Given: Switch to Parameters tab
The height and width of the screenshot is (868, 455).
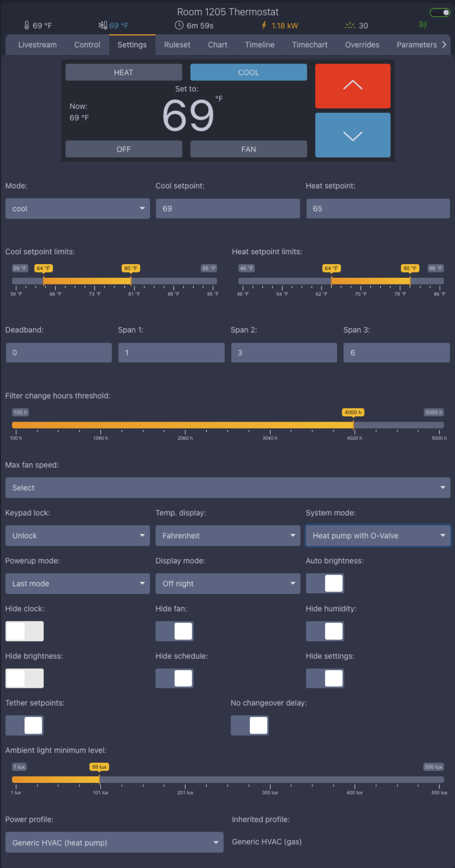Looking at the screenshot, I should 417,45.
